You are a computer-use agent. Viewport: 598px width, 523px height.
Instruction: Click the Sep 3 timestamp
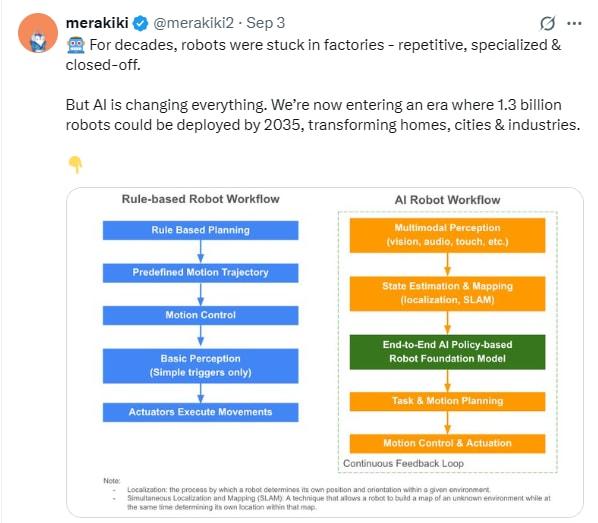265,23
